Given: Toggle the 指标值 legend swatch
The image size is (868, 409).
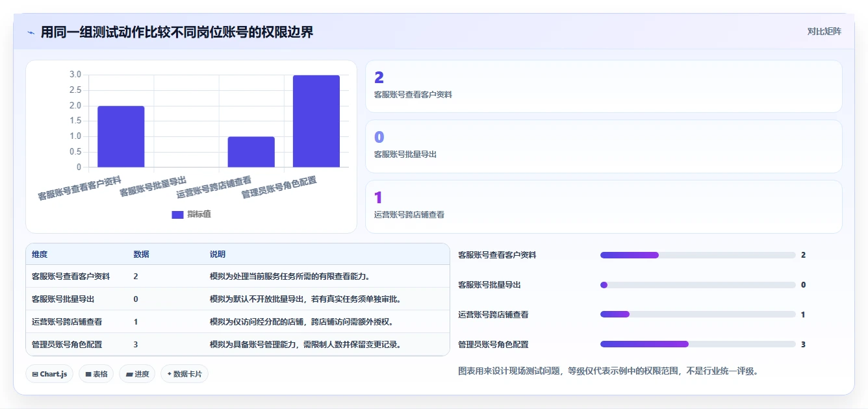Looking at the screenshot, I should [177, 215].
